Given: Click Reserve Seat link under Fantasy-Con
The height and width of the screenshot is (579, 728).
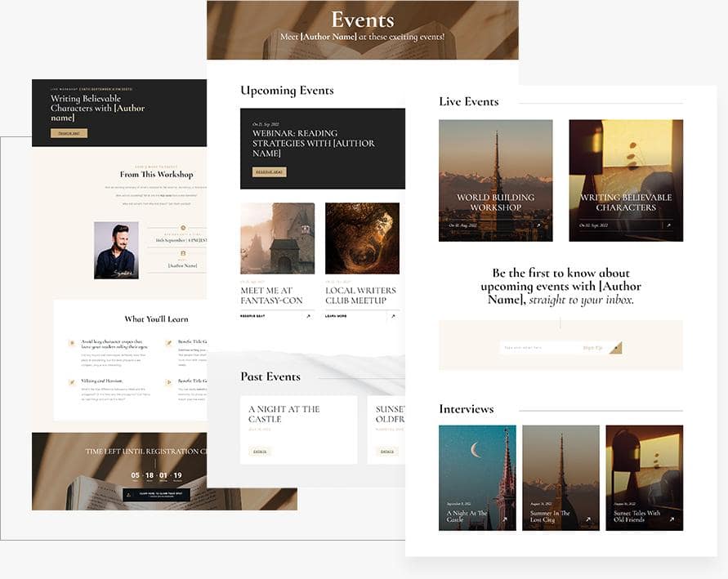Looking at the screenshot, I should [252, 315].
